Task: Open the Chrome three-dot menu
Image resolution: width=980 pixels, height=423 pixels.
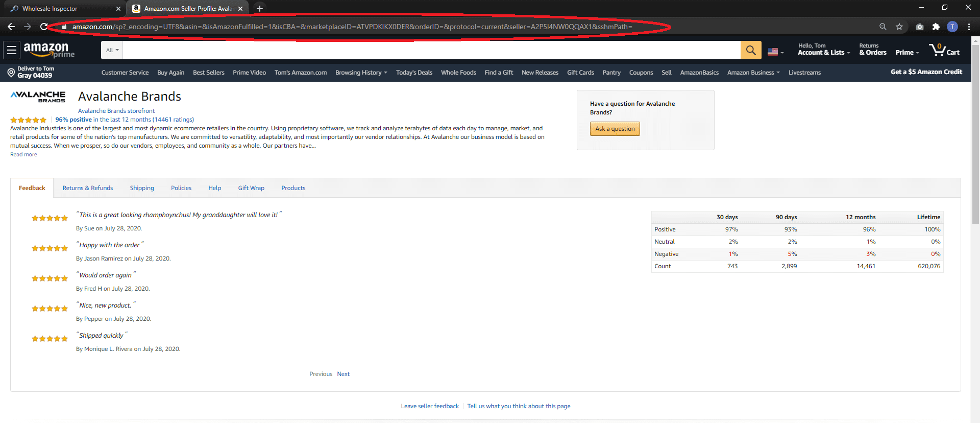Action: 969,27
